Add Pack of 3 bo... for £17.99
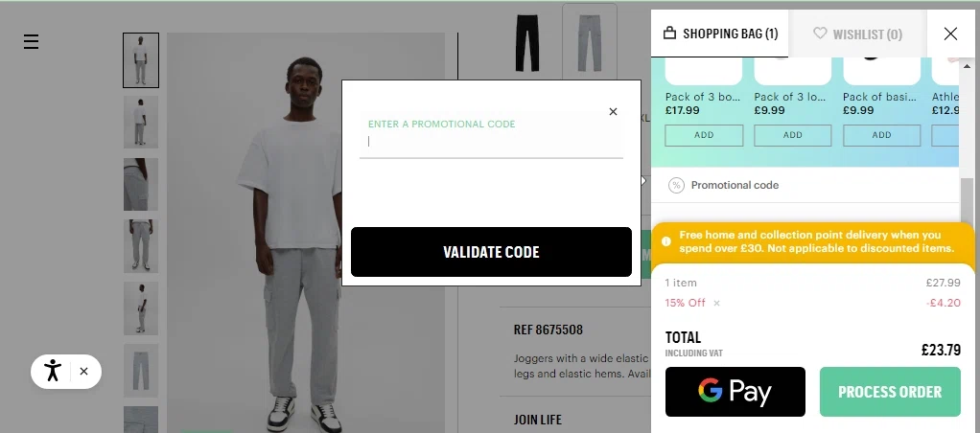980x433 pixels. pyautogui.click(x=704, y=135)
